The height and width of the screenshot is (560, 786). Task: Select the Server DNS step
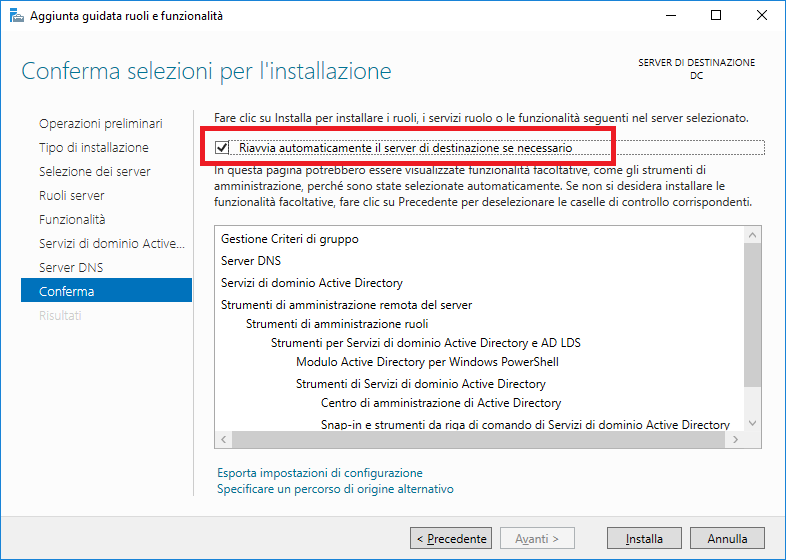[x=71, y=268]
